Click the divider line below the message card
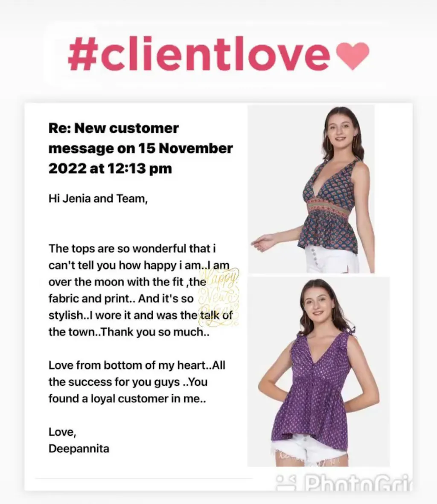 (143, 478)
